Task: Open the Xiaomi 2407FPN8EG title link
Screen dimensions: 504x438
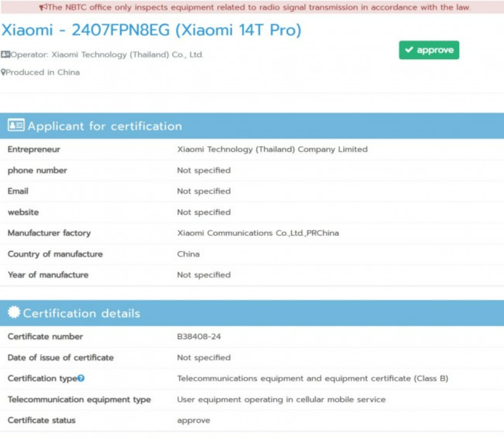Action: click(x=151, y=30)
